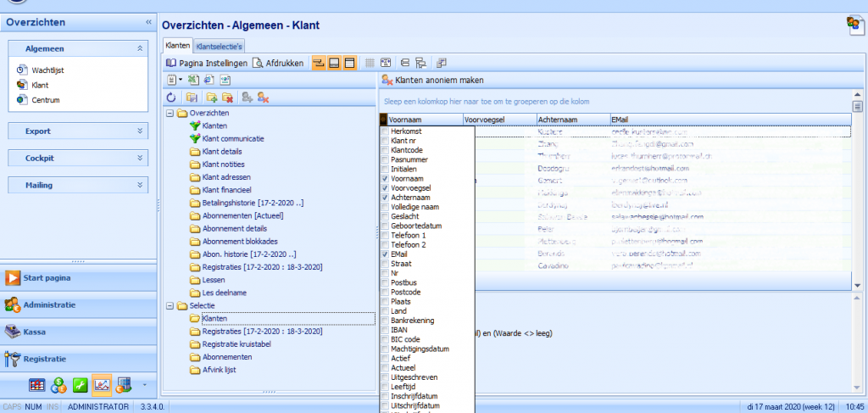868x413 pixels.
Task: Open the green wrench settings icon
Action: 80,385
